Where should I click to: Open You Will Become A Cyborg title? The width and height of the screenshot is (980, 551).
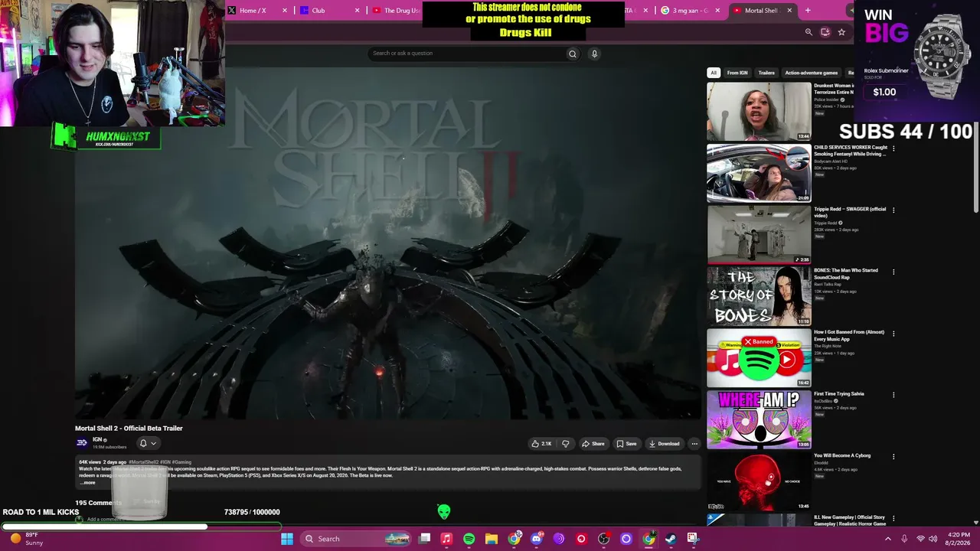842,456
